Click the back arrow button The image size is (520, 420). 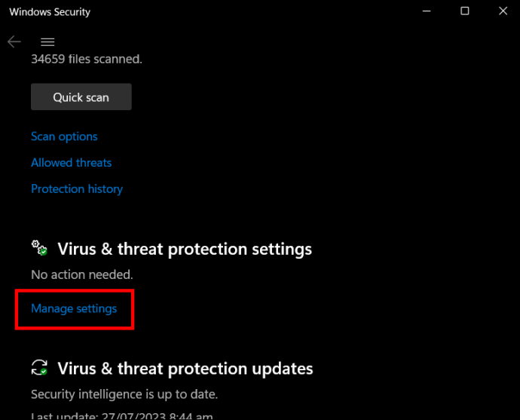click(x=14, y=42)
